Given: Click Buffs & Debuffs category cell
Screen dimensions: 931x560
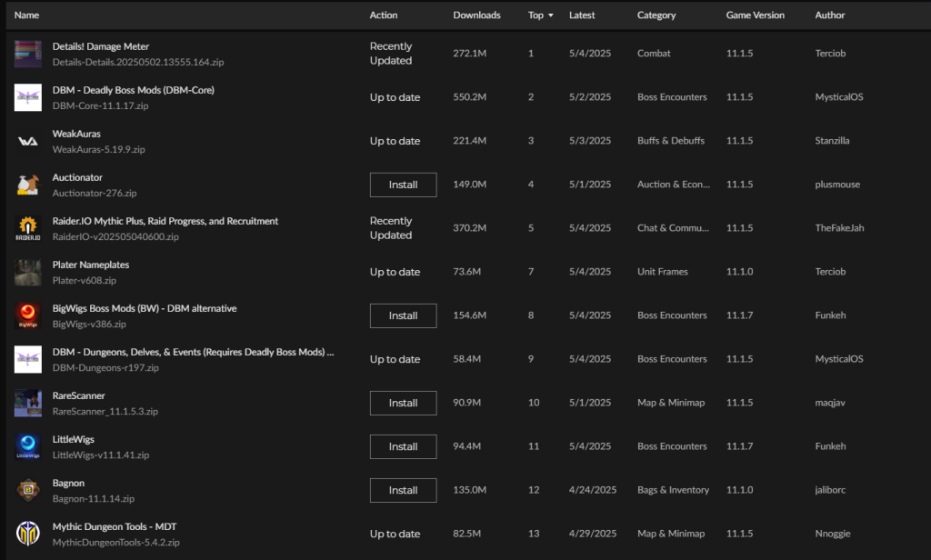Looking at the screenshot, I should [x=671, y=141].
